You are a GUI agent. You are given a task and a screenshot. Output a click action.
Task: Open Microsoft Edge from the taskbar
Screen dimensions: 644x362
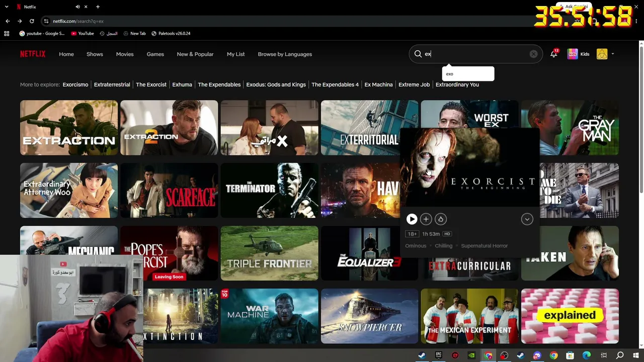pyautogui.click(x=587, y=355)
